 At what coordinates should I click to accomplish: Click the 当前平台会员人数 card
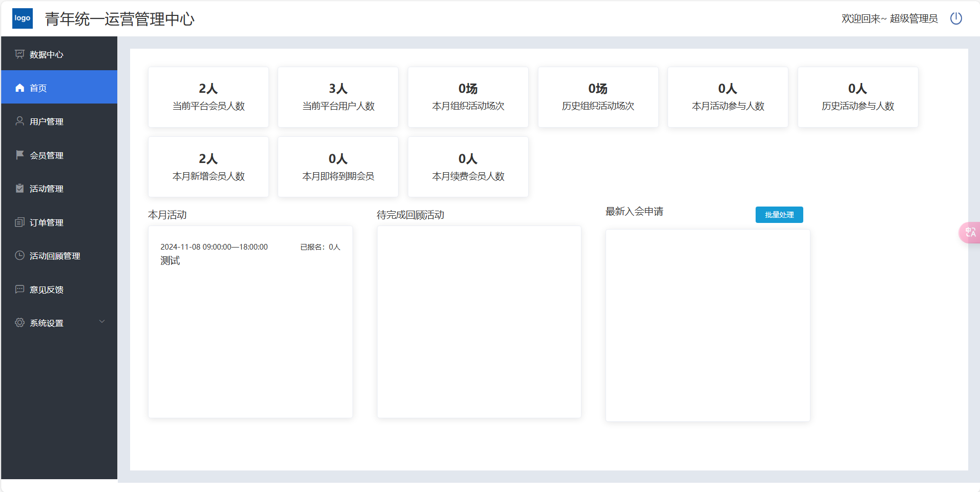pyautogui.click(x=208, y=97)
